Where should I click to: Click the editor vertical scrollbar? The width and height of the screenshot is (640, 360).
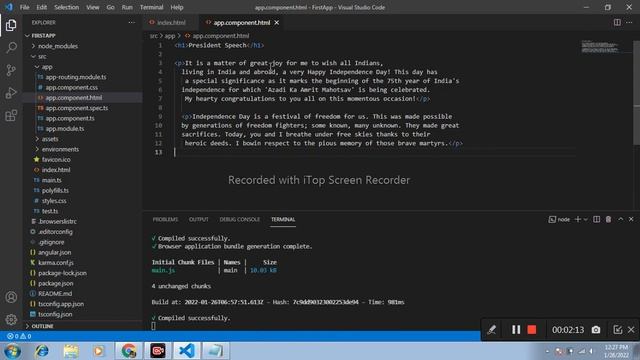click(636, 92)
